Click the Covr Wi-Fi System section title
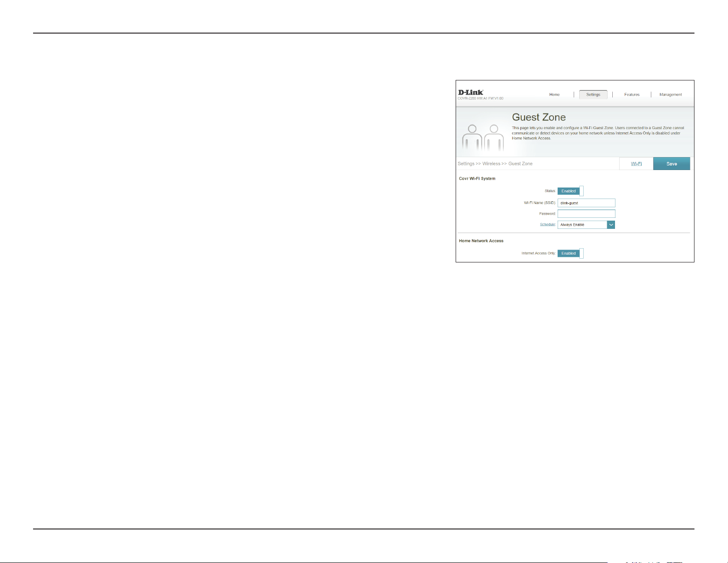The width and height of the screenshot is (728, 563). point(477,178)
